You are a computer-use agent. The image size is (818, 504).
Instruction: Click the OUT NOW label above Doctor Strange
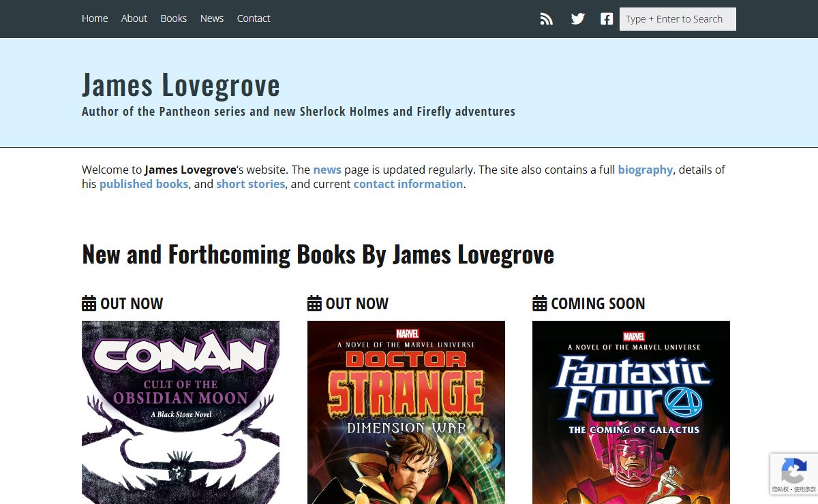(357, 304)
